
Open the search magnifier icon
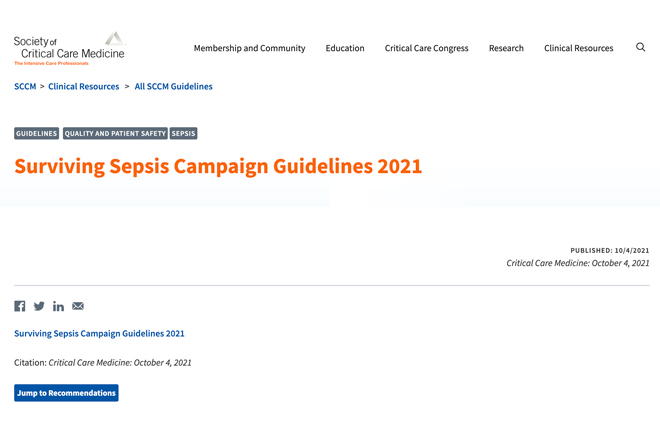(x=640, y=47)
